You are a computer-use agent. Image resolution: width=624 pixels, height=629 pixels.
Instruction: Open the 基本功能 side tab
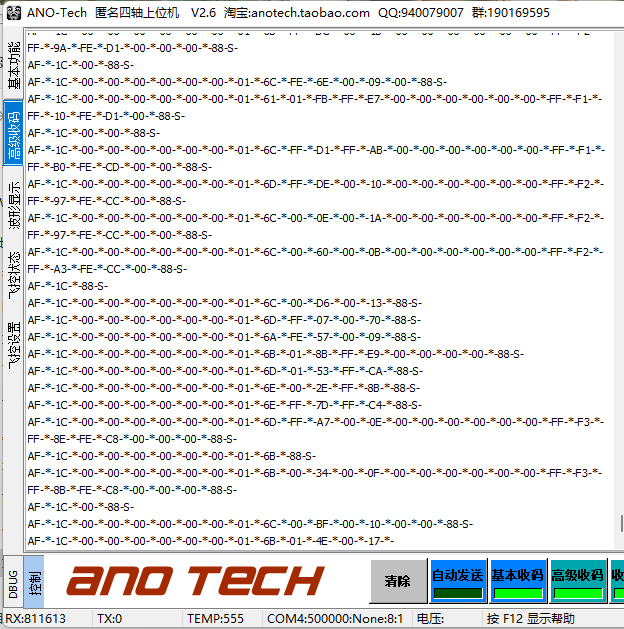[x=13, y=64]
